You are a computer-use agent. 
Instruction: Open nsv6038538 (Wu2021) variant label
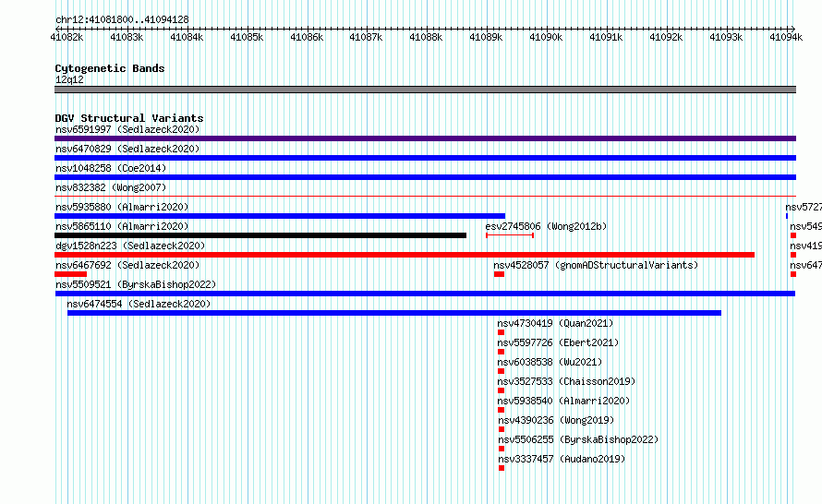[550, 362]
